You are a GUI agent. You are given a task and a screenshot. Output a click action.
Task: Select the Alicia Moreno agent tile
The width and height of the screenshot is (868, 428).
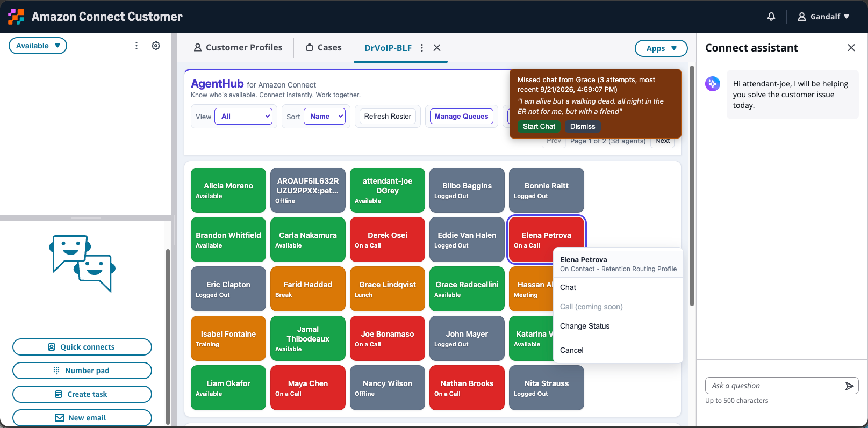pyautogui.click(x=228, y=190)
